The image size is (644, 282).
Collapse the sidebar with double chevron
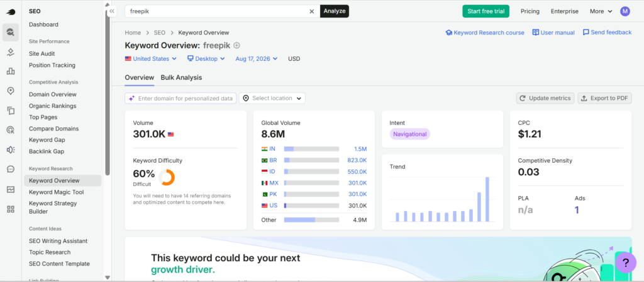[x=112, y=11]
